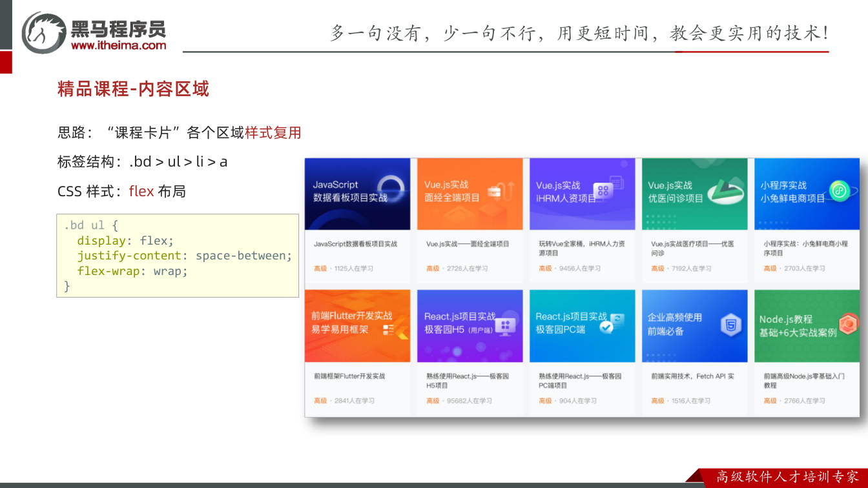Click the layout icon on Flutter card
The width and height of the screenshot is (868, 488).
pos(389,330)
